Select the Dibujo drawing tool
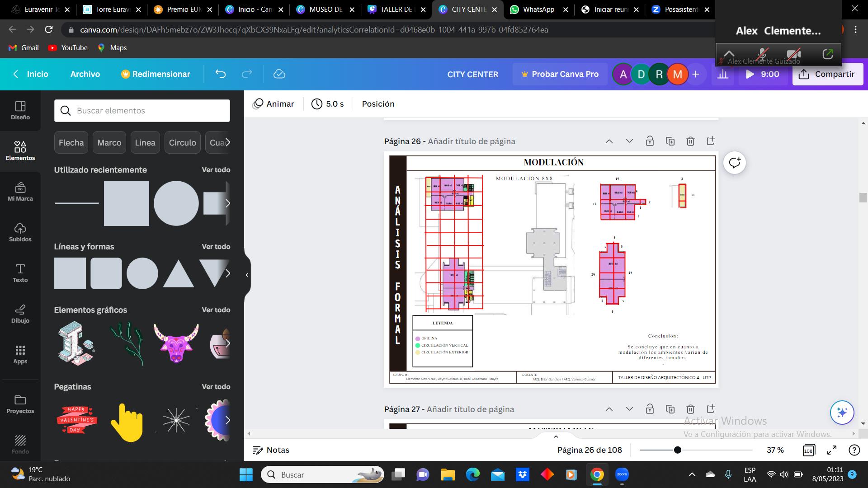This screenshot has height=488, width=868. point(20,313)
